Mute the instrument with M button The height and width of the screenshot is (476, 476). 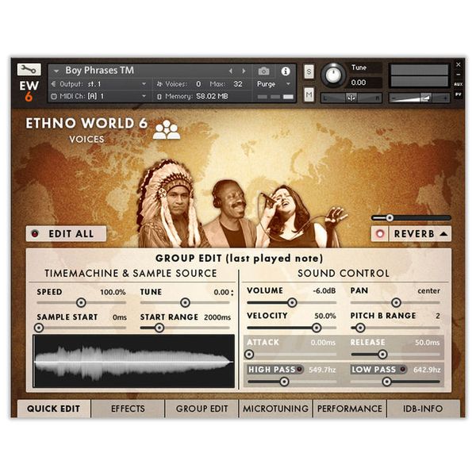[309, 95]
